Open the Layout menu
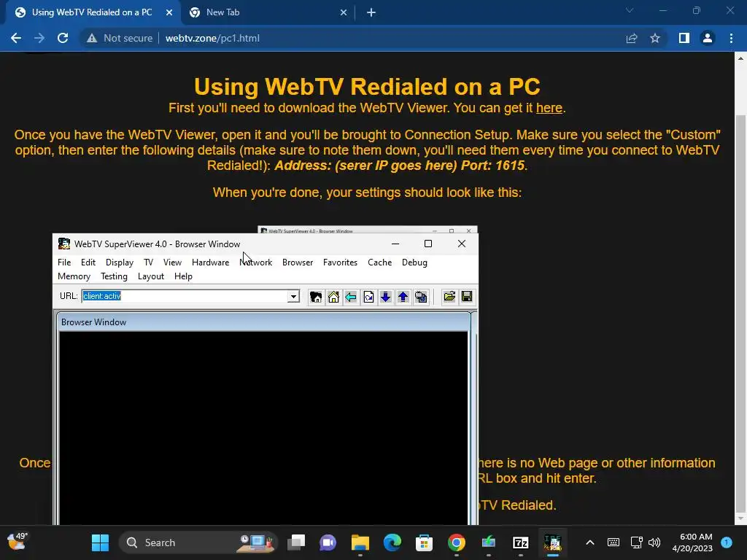Screen dimensions: 747x560 coord(151,276)
